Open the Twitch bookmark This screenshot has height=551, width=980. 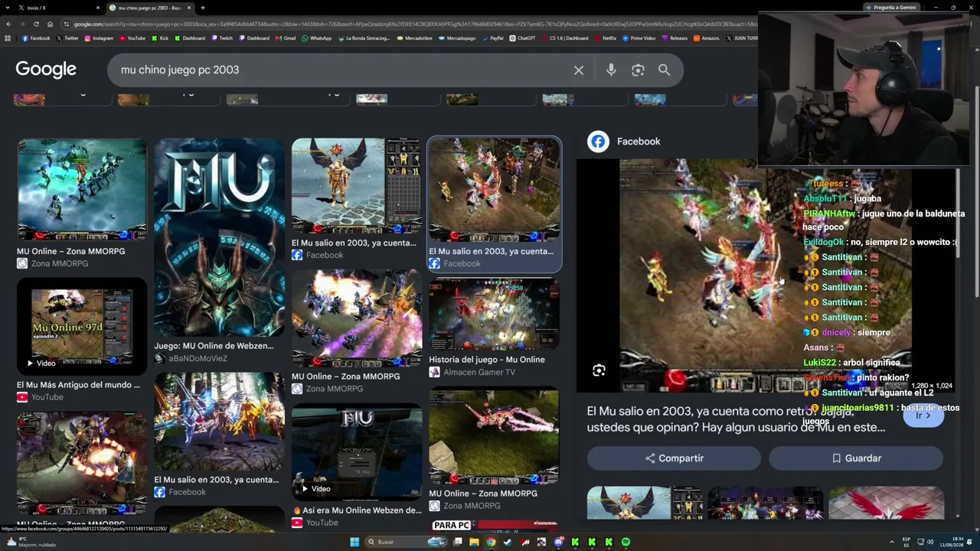pyautogui.click(x=222, y=38)
